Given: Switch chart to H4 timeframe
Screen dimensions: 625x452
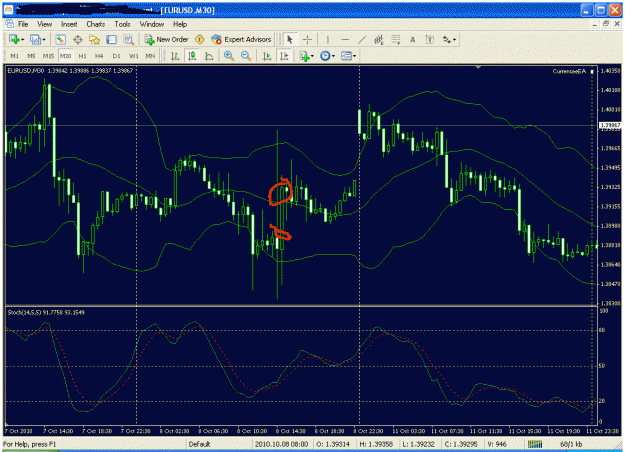Looking at the screenshot, I should pos(99,56).
